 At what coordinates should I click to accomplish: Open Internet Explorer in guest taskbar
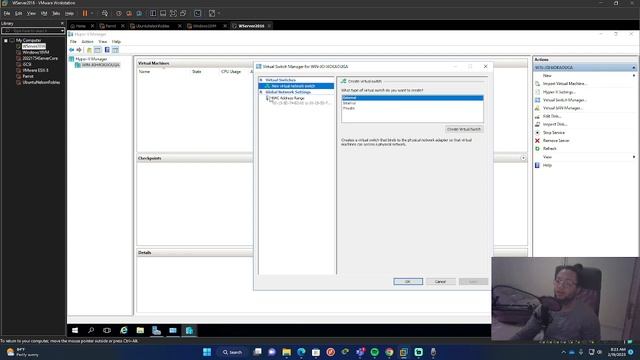pyautogui.click(x=124, y=330)
